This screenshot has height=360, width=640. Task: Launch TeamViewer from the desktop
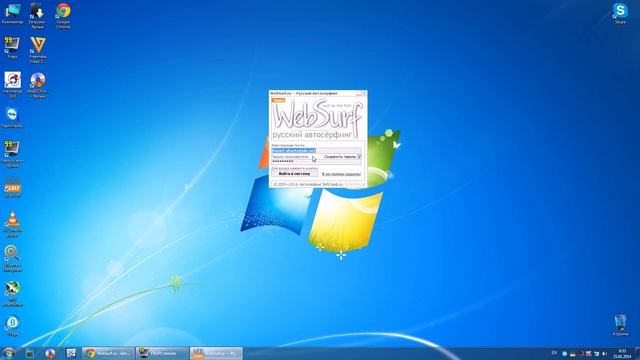(12, 118)
